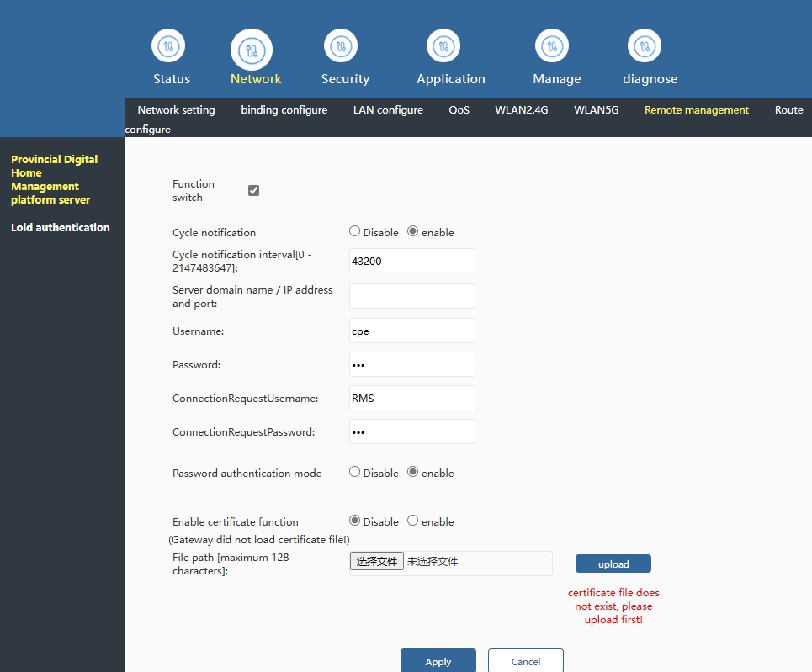Click the choose file button for certificate
812x672 pixels.
click(377, 561)
